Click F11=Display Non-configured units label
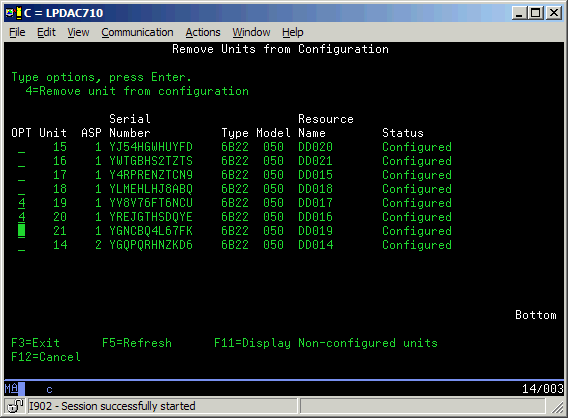 coord(326,343)
